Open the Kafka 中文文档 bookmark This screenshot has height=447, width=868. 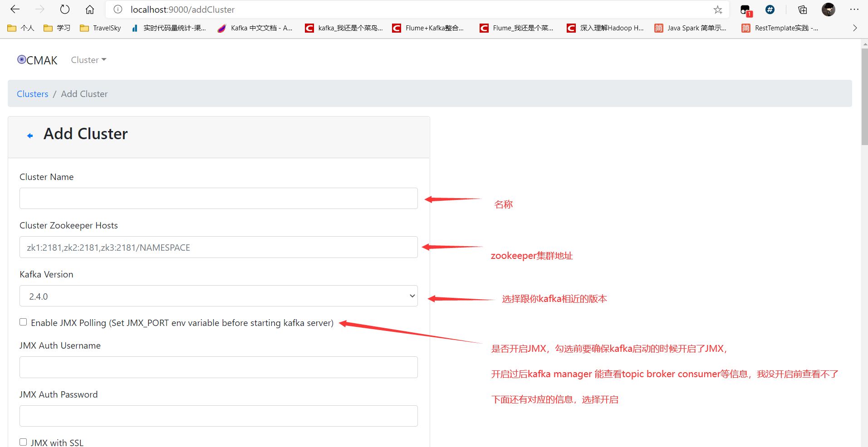tap(255, 28)
